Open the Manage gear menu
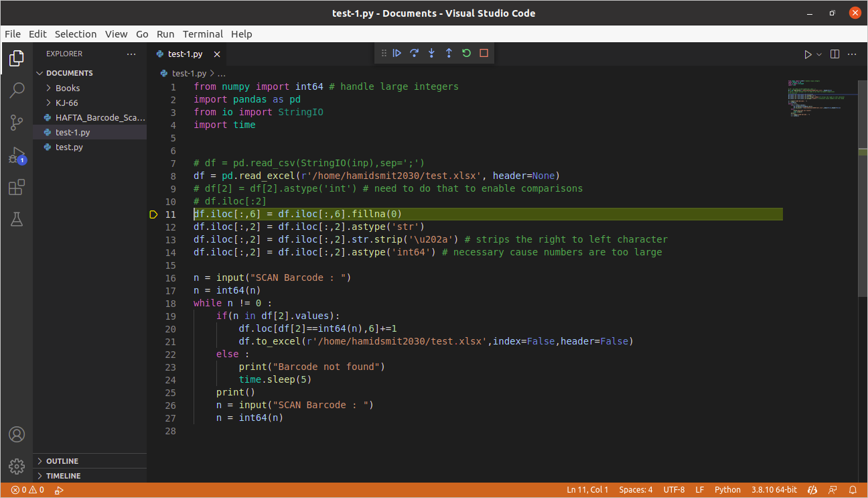 (17, 466)
